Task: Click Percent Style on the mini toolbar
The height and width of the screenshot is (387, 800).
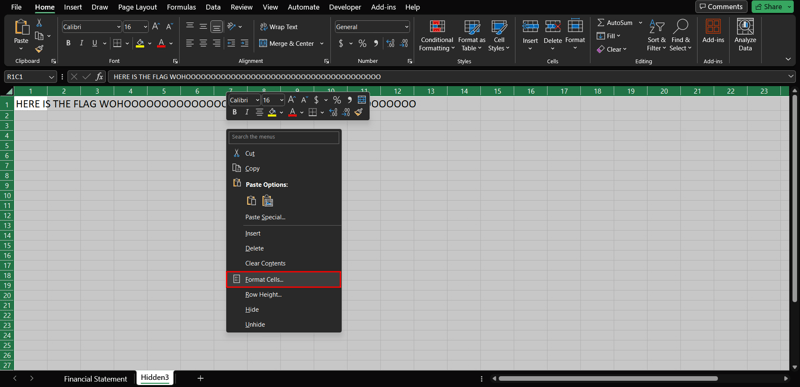Action: [337, 100]
